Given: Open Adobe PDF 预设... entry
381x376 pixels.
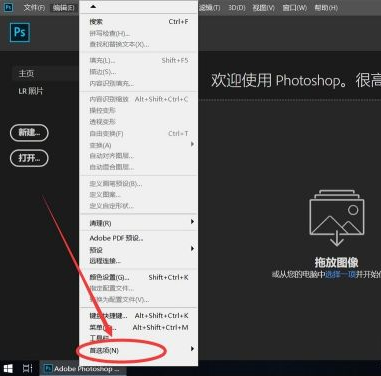Looking at the screenshot, I should pos(138,238).
